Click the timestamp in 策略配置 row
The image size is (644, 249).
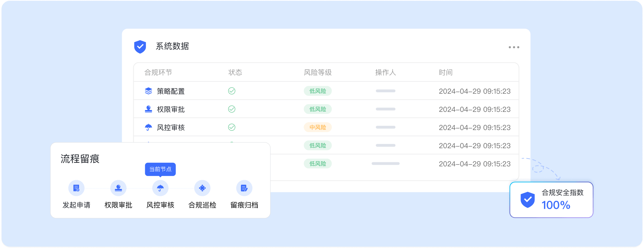475,91
